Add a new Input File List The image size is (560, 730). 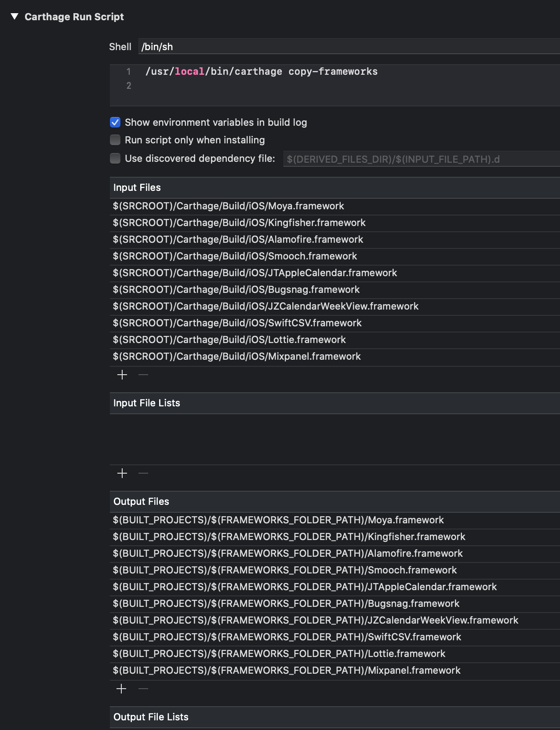click(122, 473)
